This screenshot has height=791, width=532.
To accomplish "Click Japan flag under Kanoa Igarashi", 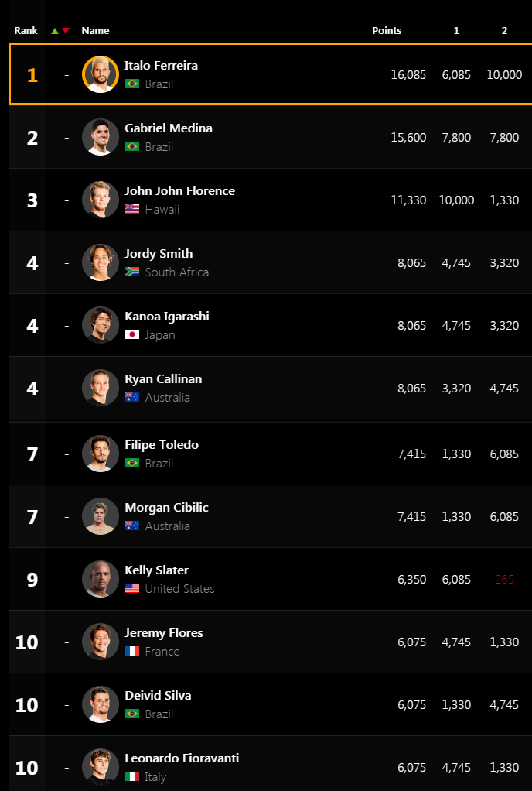I will 132,334.
